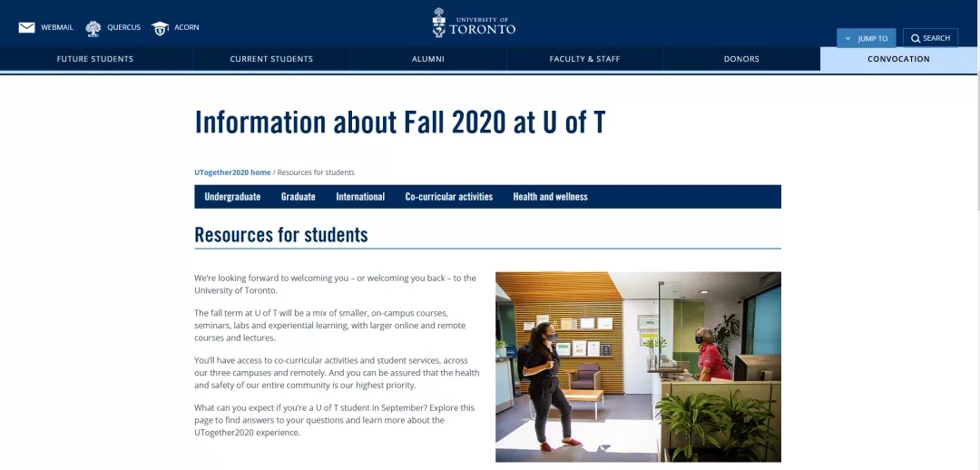Go to the Convocation tab

[898, 59]
